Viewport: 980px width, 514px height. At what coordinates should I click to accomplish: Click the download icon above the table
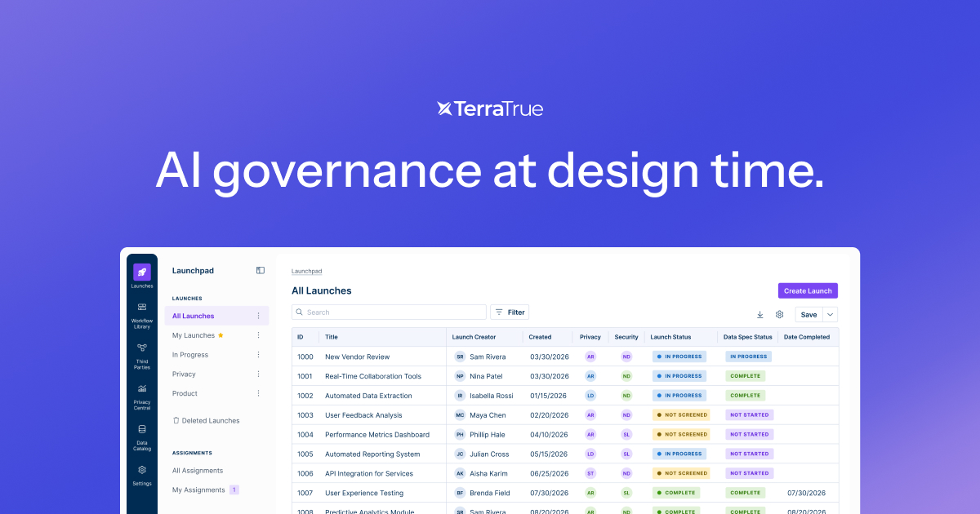click(760, 314)
